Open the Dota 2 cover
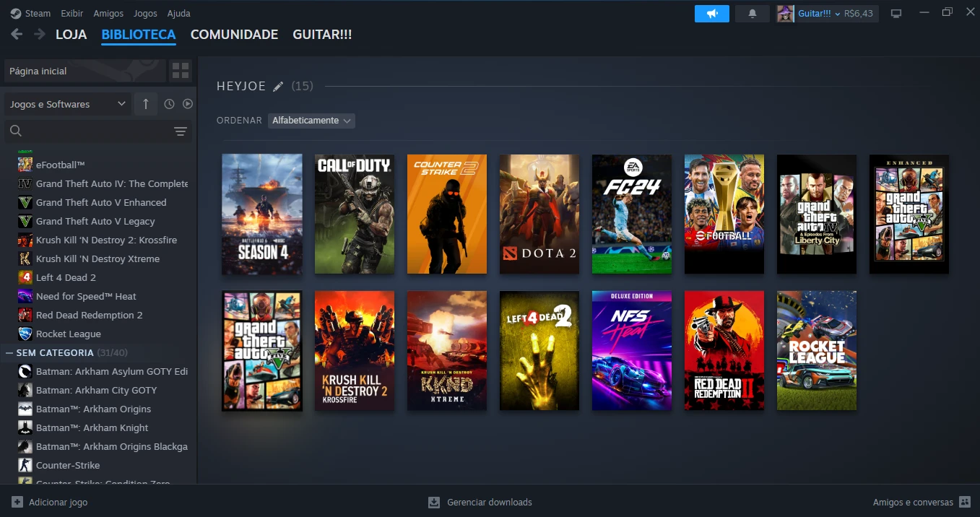Viewport: 980px width, 517px height. [x=539, y=214]
